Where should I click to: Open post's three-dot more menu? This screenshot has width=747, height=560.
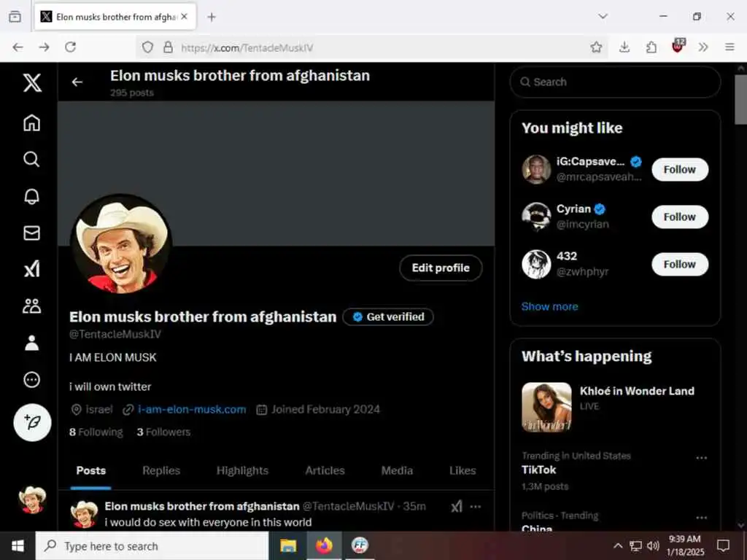[x=476, y=506]
